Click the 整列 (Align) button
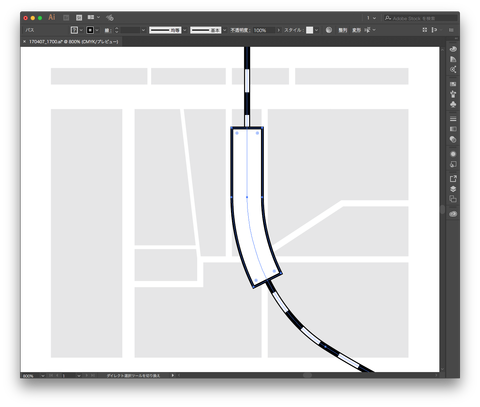The width and height of the screenshot is (480, 407). pyautogui.click(x=343, y=30)
